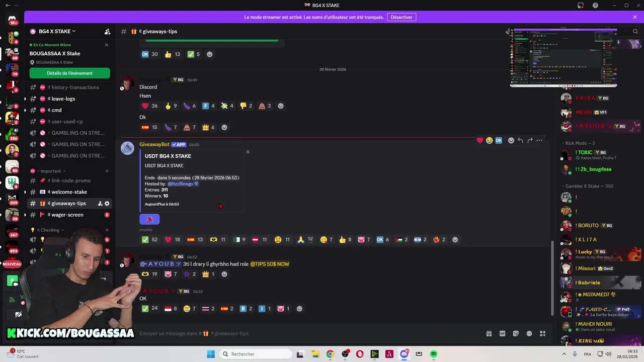Viewport: 644px width, 362px height.
Task: Open more options on GiveawayBot message
Action: point(539,140)
